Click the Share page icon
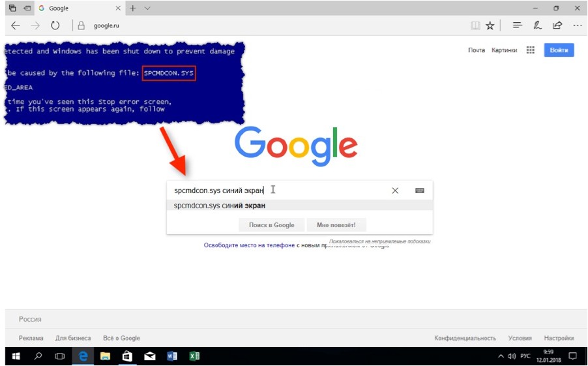This screenshot has height=366, width=588. pyautogui.click(x=557, y=25)
